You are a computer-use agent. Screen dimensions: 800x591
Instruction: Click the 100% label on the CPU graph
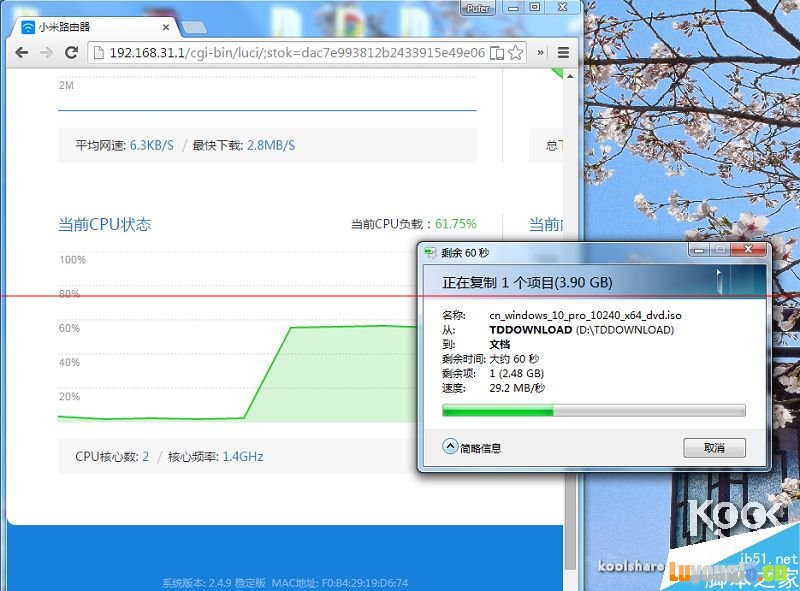coord(72,260)
